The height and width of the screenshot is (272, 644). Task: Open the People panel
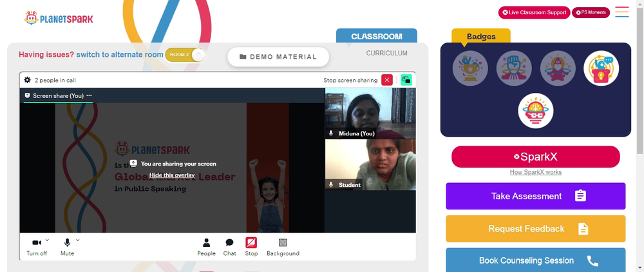pyautogui.click(x=206, y=247)
